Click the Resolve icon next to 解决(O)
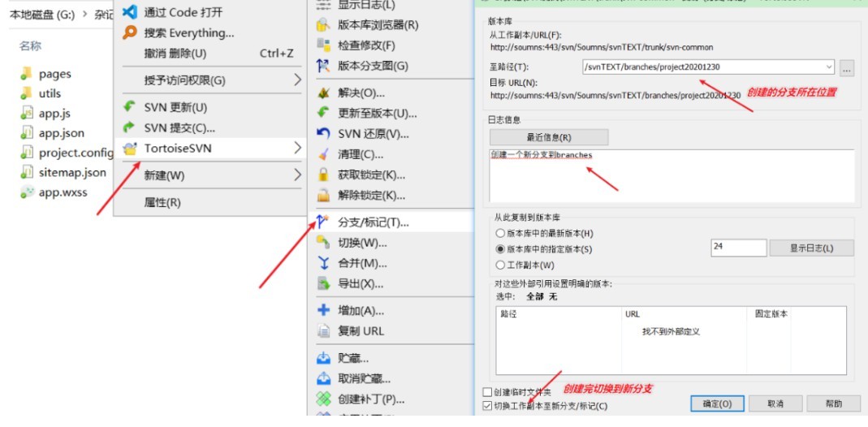868x427 pixels. (322, 93)
